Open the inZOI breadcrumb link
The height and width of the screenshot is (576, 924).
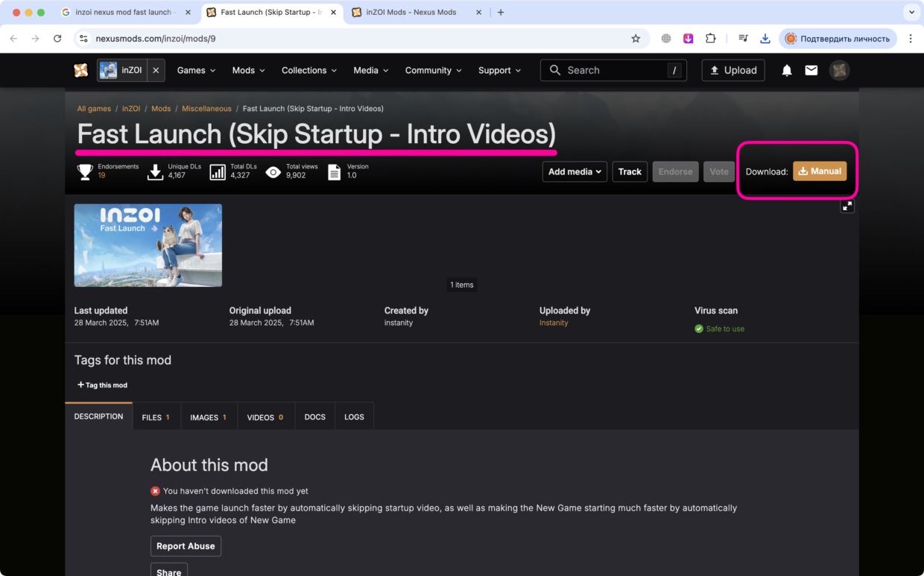pos(131,109)
